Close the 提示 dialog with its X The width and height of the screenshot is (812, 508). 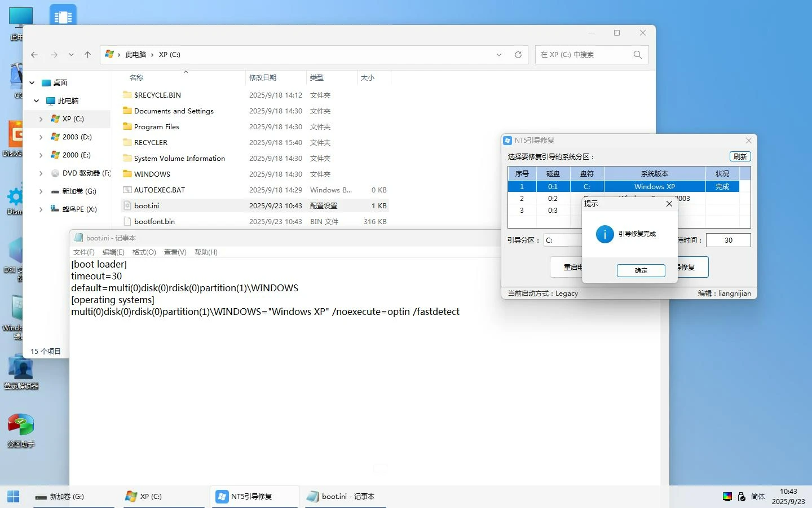coord(669,204)
